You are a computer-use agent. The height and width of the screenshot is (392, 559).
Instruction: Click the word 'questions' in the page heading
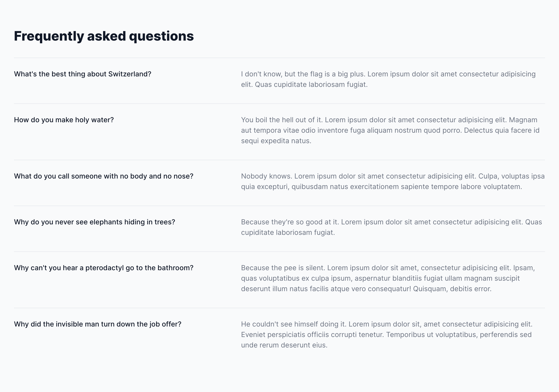point(161,36)
